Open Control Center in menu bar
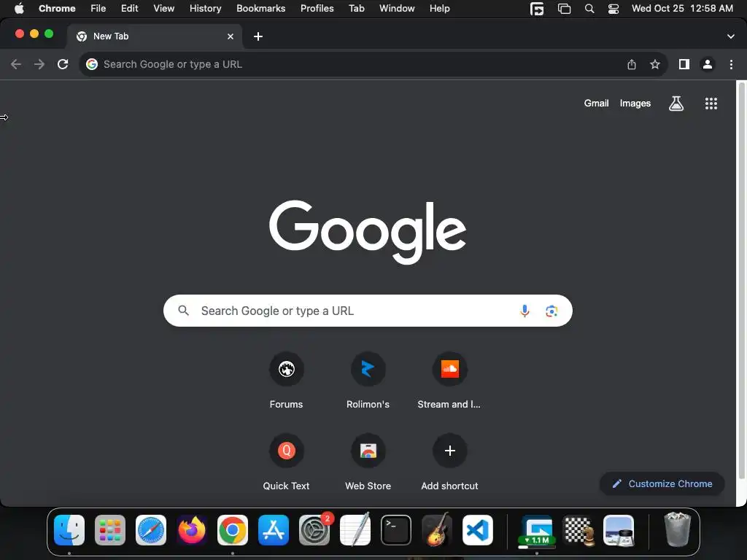This screenshot has height=560, width=747. [613, 9]
